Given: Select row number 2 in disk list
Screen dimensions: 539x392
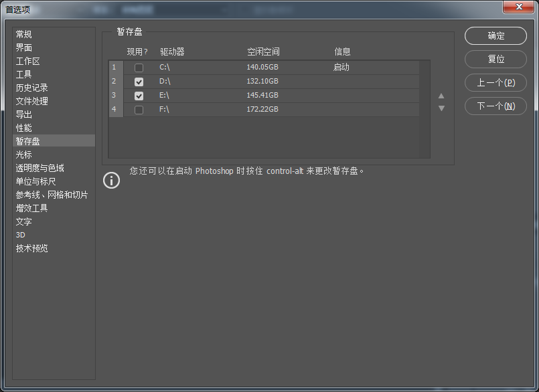Looking at the screenshot, I should point(116,82).
